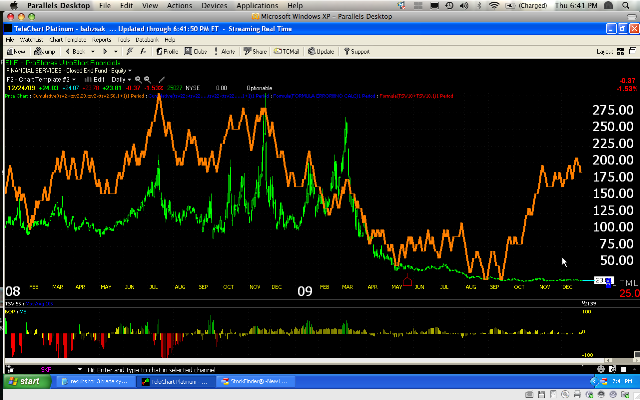Click the lightning bolt toolbar icon
Screen dimensions: 640x400
(x=130, y=51)
